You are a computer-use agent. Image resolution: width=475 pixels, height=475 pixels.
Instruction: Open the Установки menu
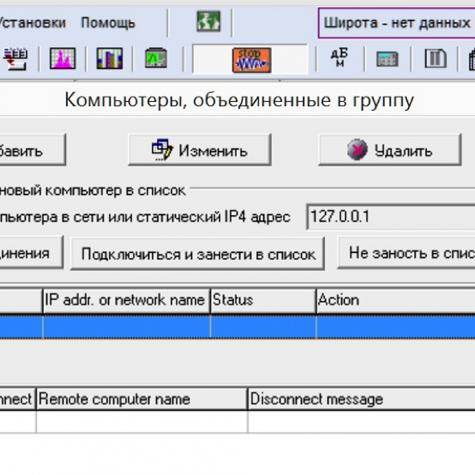[x=33, y=23]
